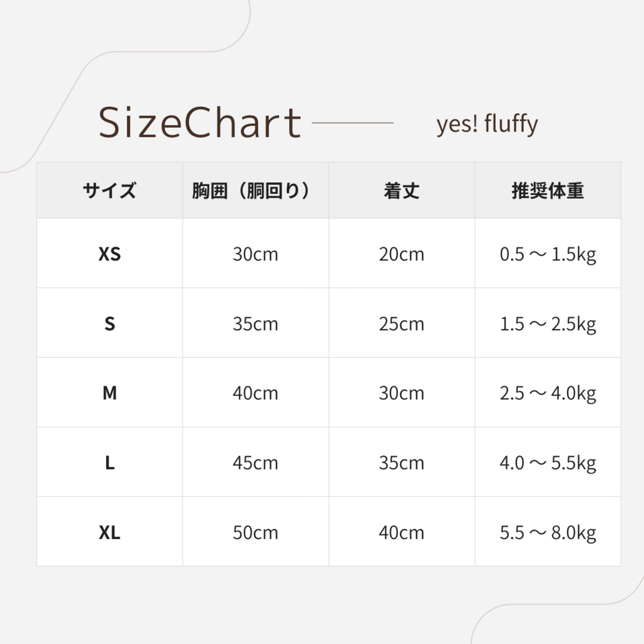The width and height of the screenshot is (644, 644).
Task: Click the 推奨体重 column header
Action: click(547, 191)
